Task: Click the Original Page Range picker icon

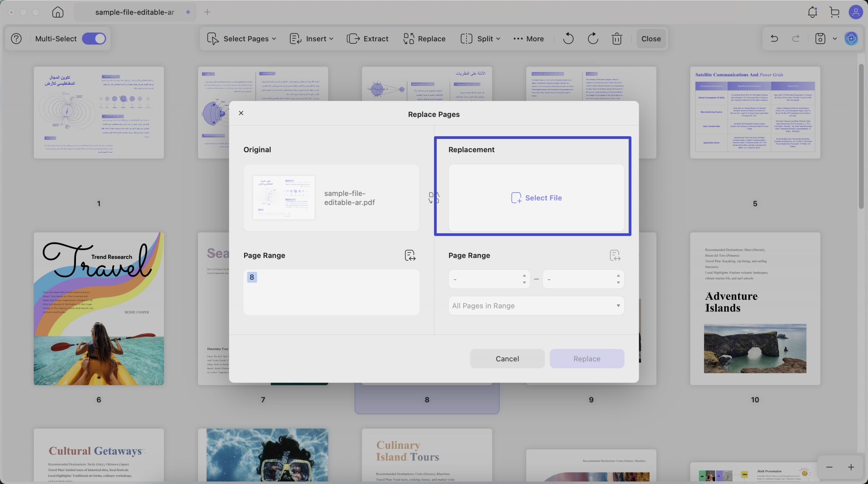Action: (x=410, y=255)
